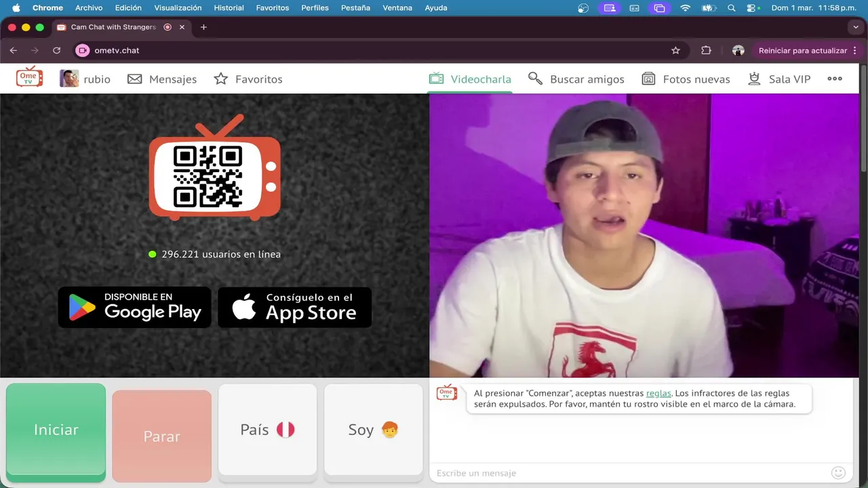Open Favoritos star item
The height and width of the screenshot is (488, 868).
pyautogui.click(x=248, y=79)
